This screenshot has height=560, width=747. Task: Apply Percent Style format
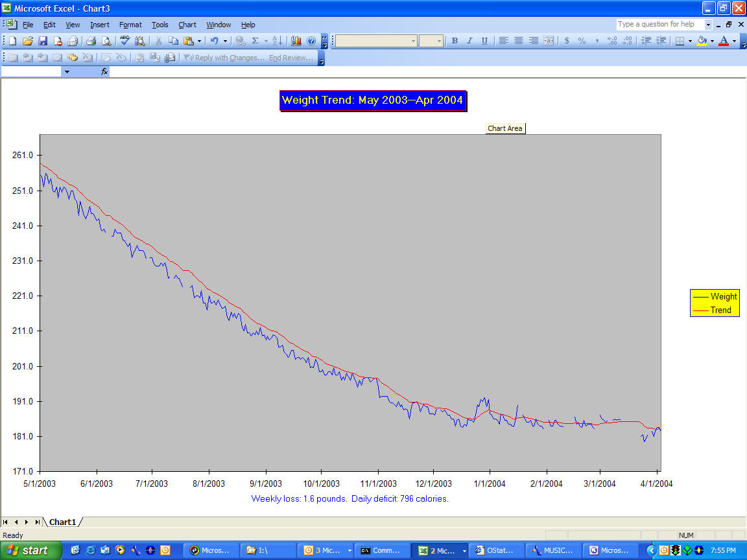(x=582, y=41)
